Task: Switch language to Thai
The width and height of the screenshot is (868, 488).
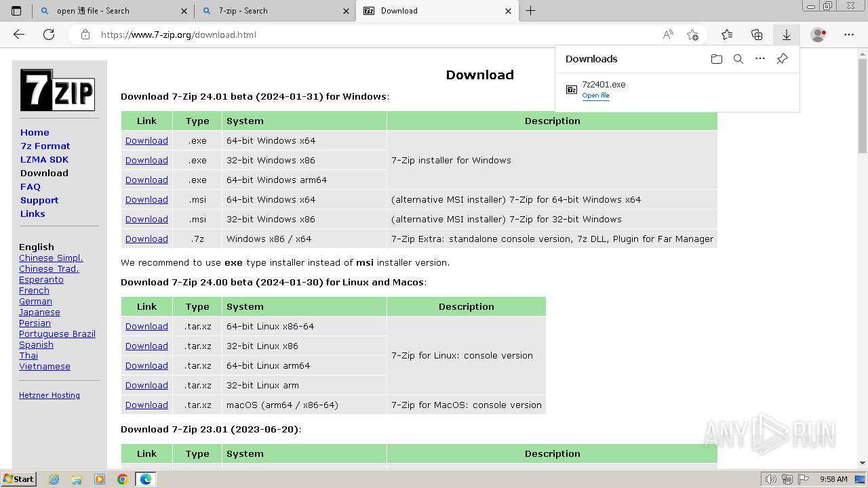Action: (28, 355)
